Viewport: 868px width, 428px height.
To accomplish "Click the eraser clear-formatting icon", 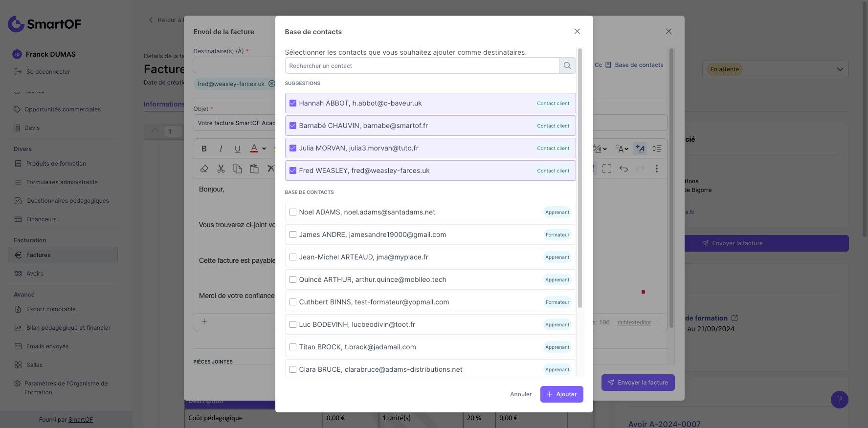I will (x=204, y=169).
